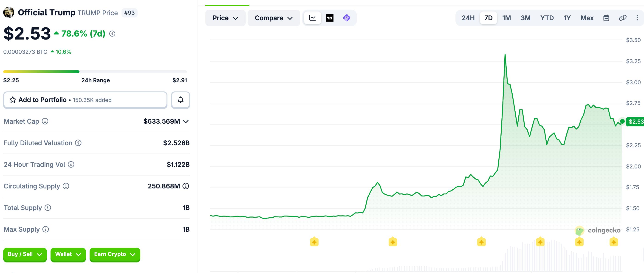644x273 pixels.
Task: Click the last yellow news marker
Action: pos(614,242)
